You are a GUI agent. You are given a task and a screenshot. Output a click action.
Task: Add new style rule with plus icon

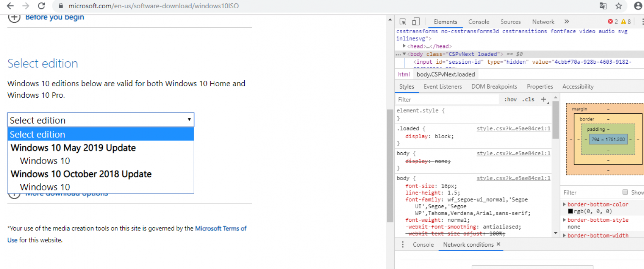pos(544,99)
